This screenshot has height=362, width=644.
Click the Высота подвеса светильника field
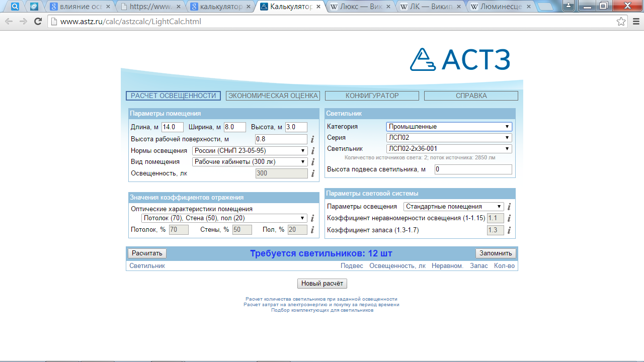click(473, 169)
